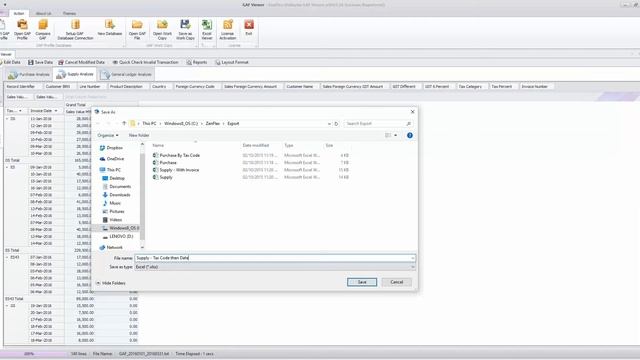Switch to the Supply Analysis tab
This screenshot has width=640, height=360.
coord(75,74)
